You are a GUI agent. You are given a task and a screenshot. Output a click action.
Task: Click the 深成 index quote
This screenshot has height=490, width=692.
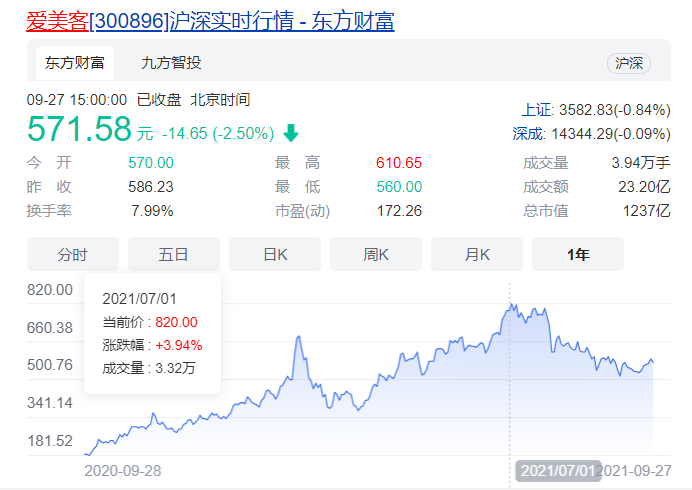pos(591,134)
